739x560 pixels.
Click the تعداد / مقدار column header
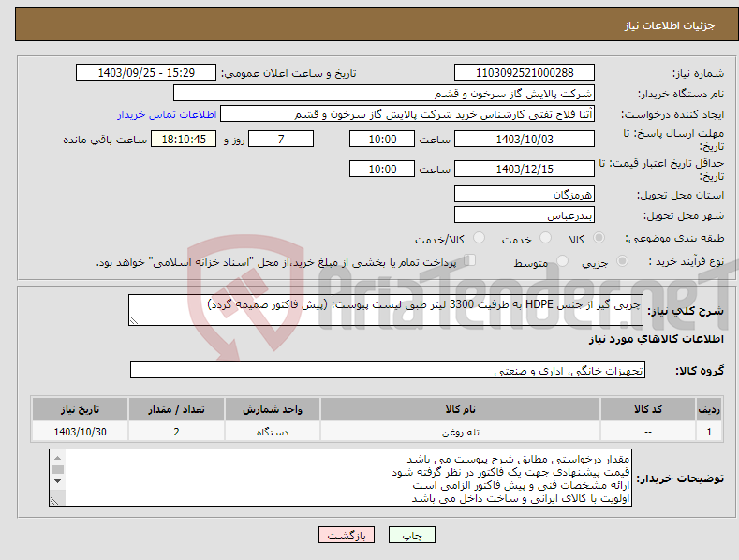coord(176,409)
